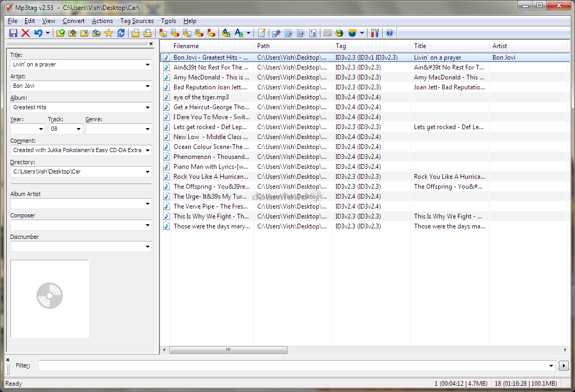This screenshot has width=575, height=392.
Task: Click the gray disc drive toolbar icon
Action: point(327,33)
